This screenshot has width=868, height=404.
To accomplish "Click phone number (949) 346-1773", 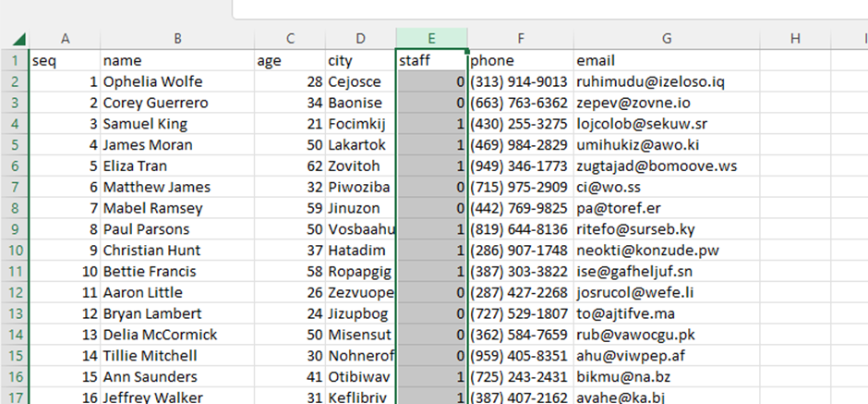I will (x=520, y=166).
